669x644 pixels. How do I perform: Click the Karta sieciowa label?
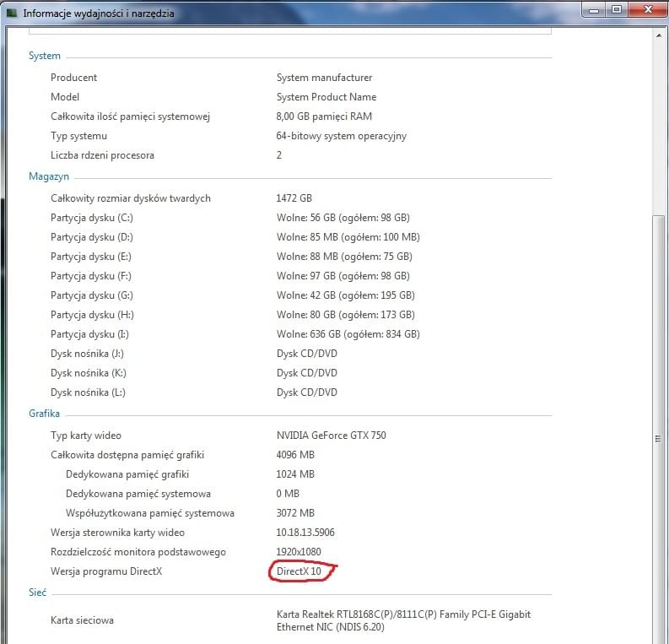(x=82, y=620)
